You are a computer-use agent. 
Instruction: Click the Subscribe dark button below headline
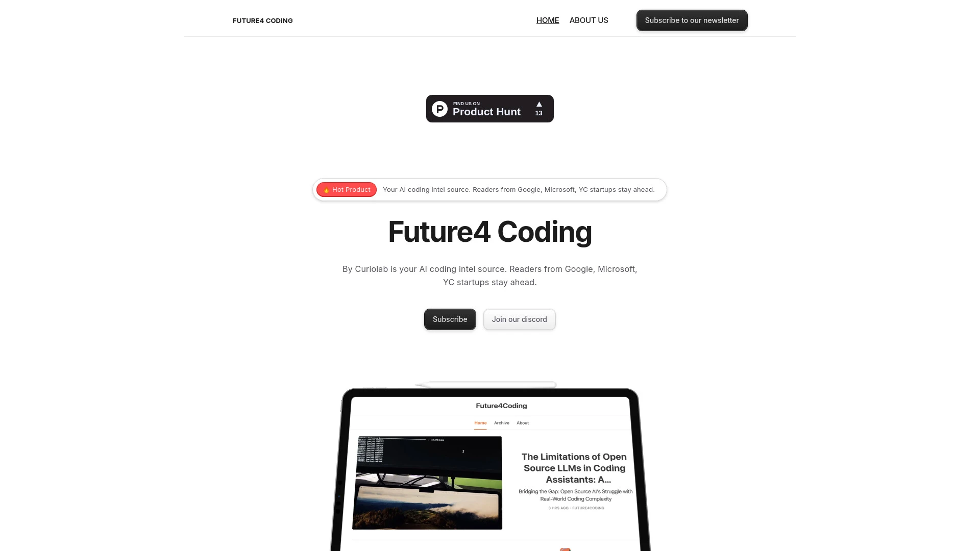click(450, 319)
